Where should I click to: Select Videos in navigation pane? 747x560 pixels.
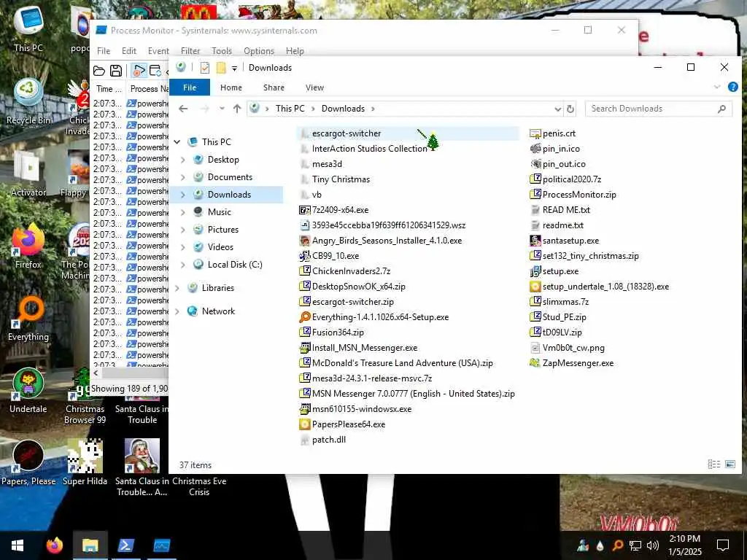point(220,247)
